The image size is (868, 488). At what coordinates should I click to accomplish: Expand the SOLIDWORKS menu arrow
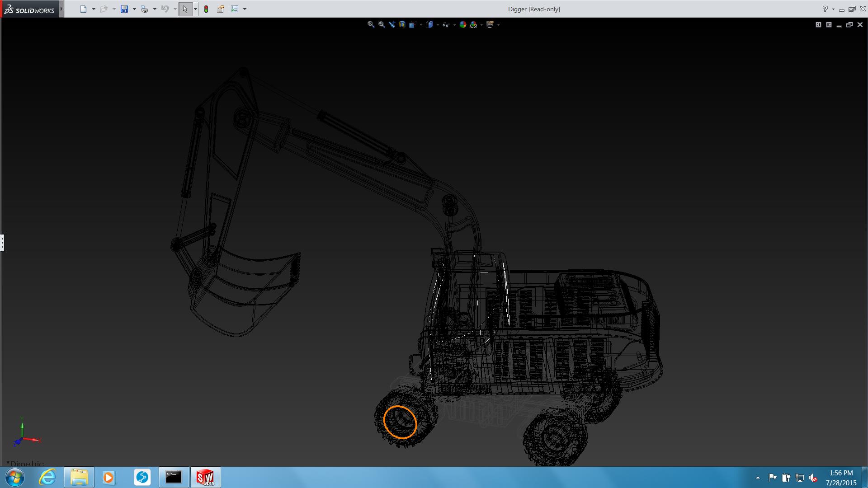coord(61,9)
